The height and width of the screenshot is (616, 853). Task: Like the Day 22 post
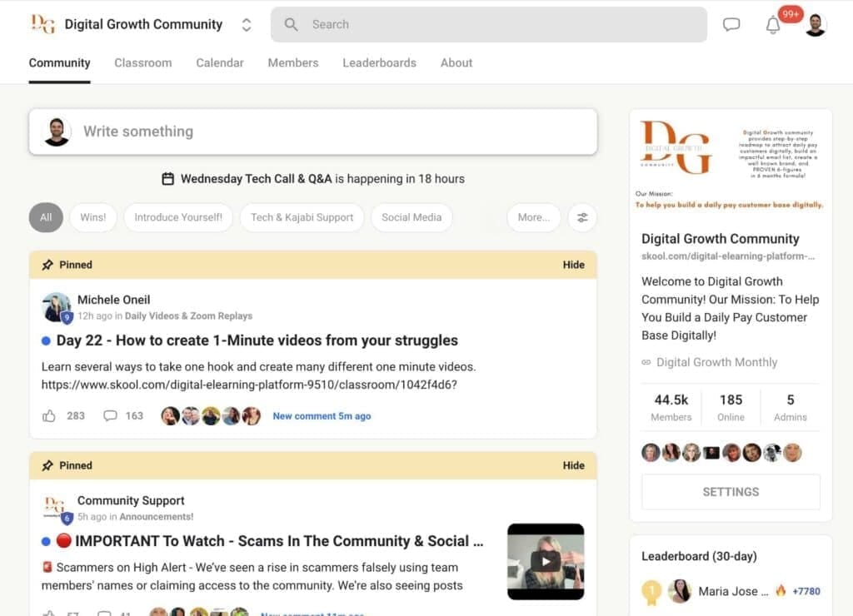coord(49,415)
